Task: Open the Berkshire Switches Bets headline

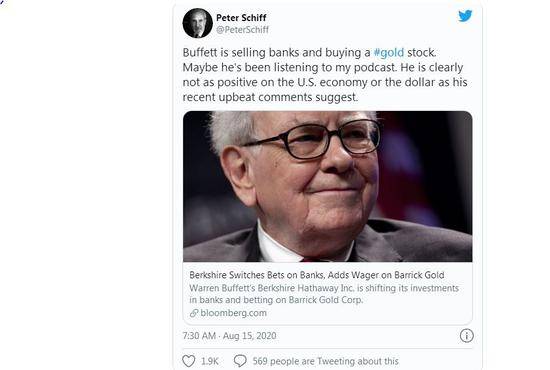Action: coord(317,275)
